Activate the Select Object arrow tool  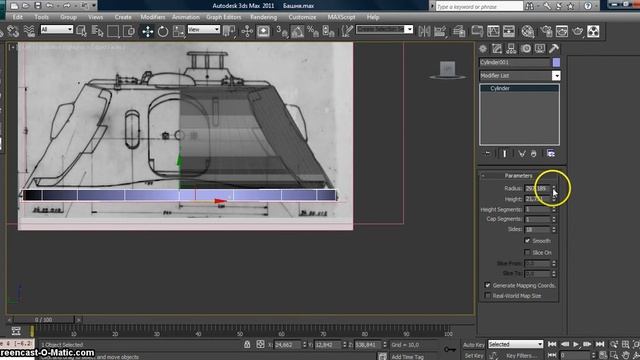click(81, 31)
